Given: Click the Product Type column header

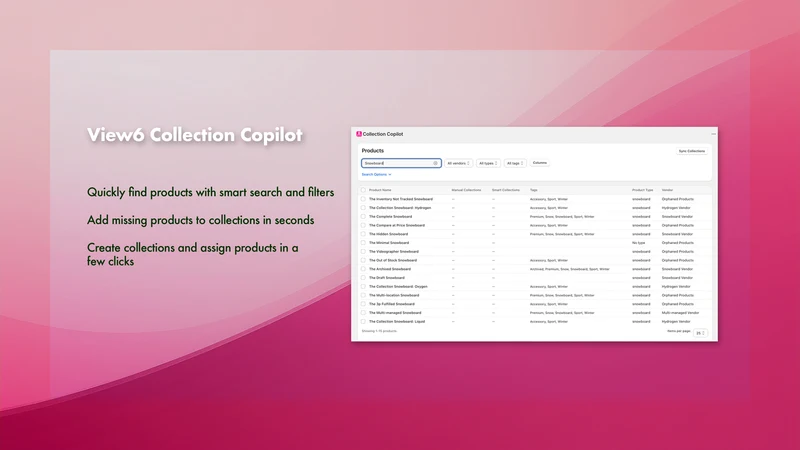Looking at the screenshot, I should (x=642, y=190).
